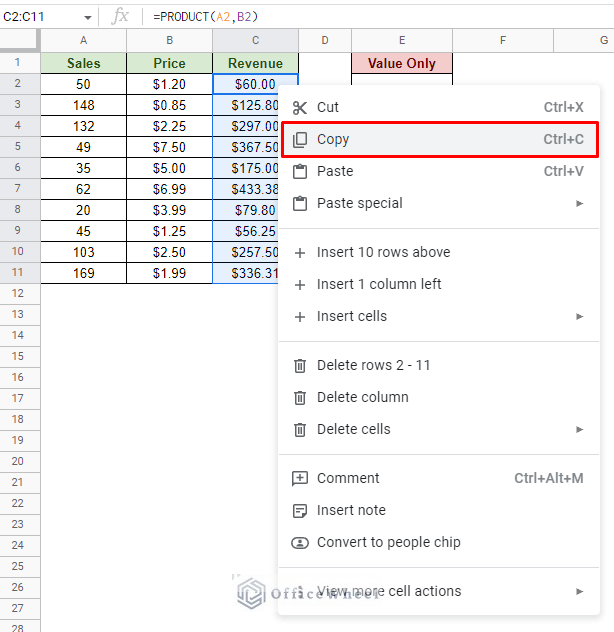Click price cell $6.99
Image resolution: width=614 pixels, height=632 pixels.
click(169, 189)
